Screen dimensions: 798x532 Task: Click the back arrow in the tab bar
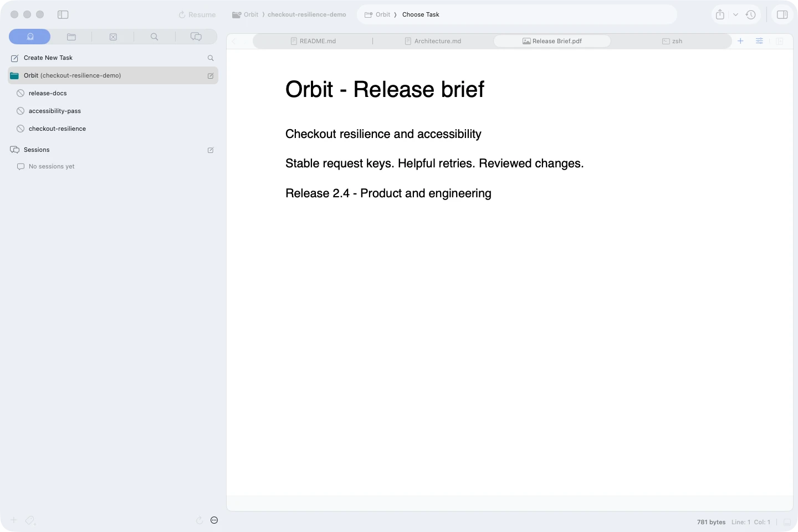tap(234, 41)
